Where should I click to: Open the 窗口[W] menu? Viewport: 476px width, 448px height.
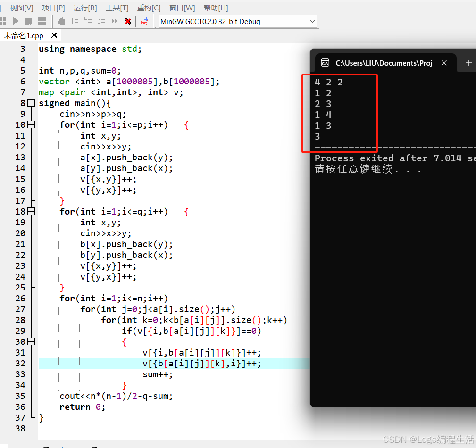[x=182, y=8]
